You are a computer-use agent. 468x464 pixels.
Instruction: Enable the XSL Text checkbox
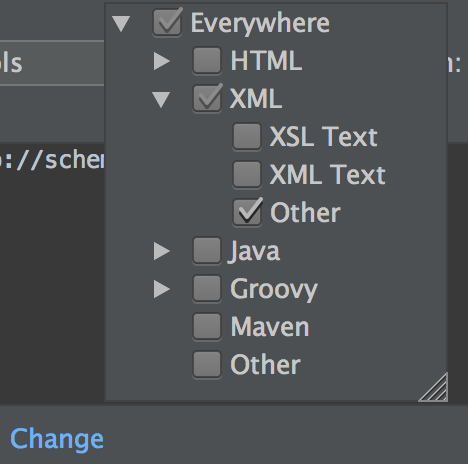pyautogui.click(x=247, y=137)
